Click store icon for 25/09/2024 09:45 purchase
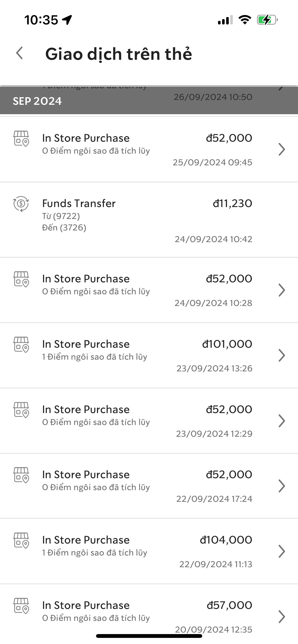The height and width of the screenshot is (644, 298). point(21,139)
